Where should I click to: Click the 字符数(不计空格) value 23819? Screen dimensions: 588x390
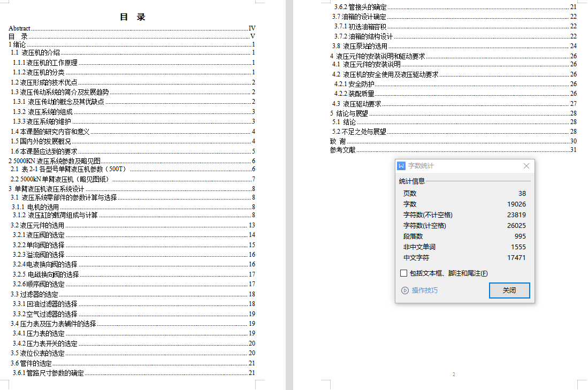(x=516, y=215)
